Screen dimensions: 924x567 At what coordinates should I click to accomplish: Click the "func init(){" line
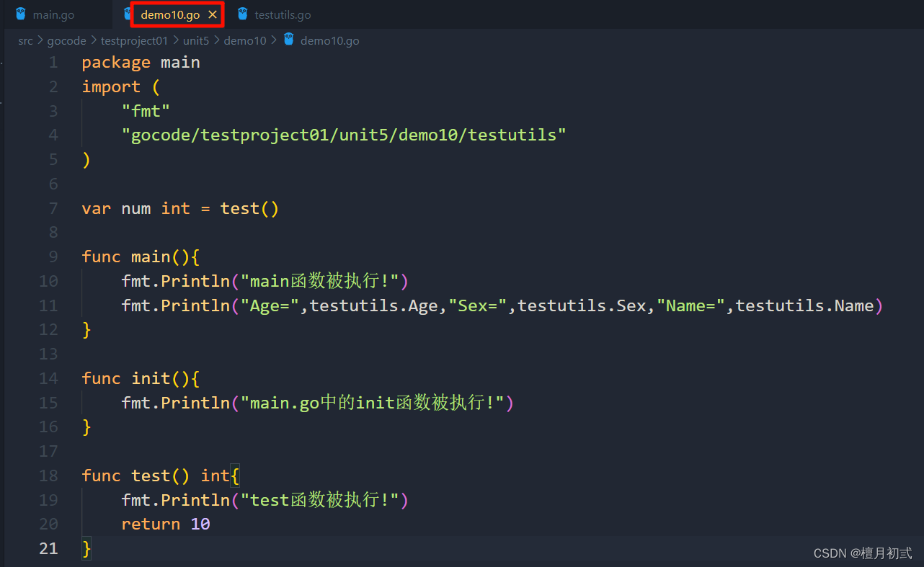point(141,378)
